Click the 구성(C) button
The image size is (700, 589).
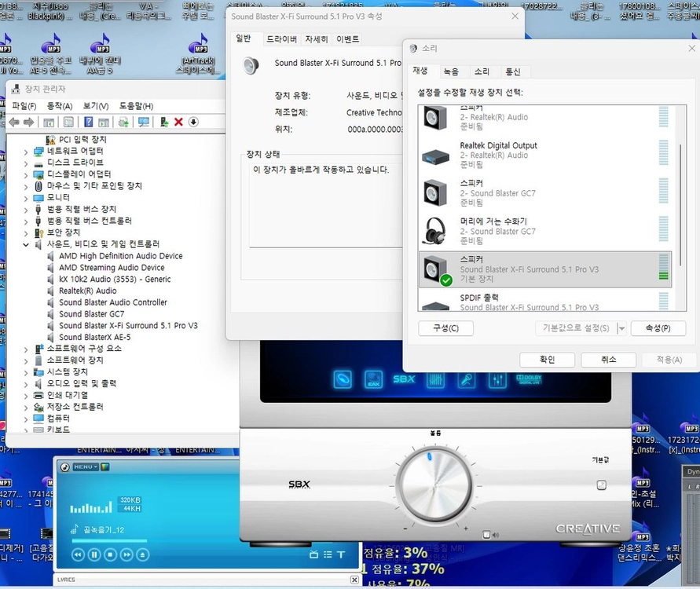(x=446, y=328)
